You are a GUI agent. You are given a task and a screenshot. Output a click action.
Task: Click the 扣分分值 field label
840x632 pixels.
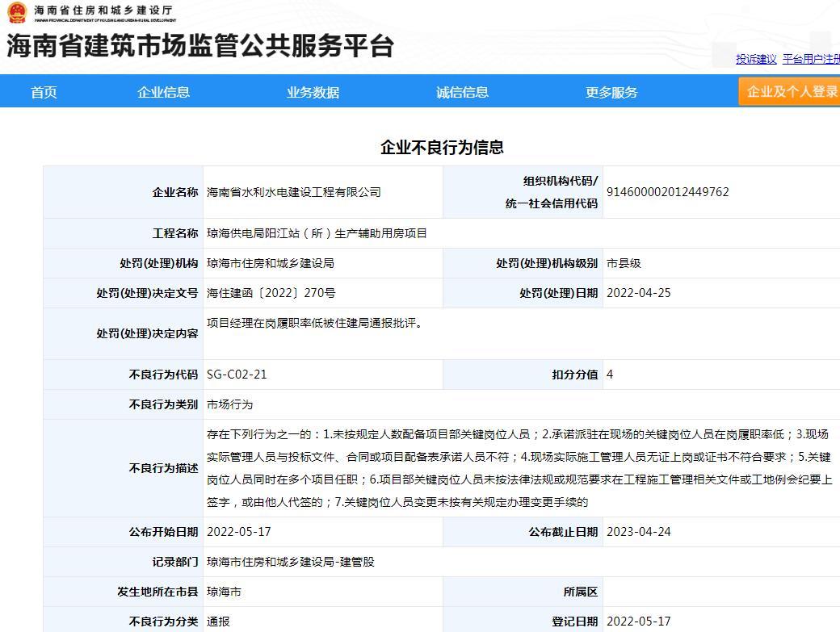575,375
